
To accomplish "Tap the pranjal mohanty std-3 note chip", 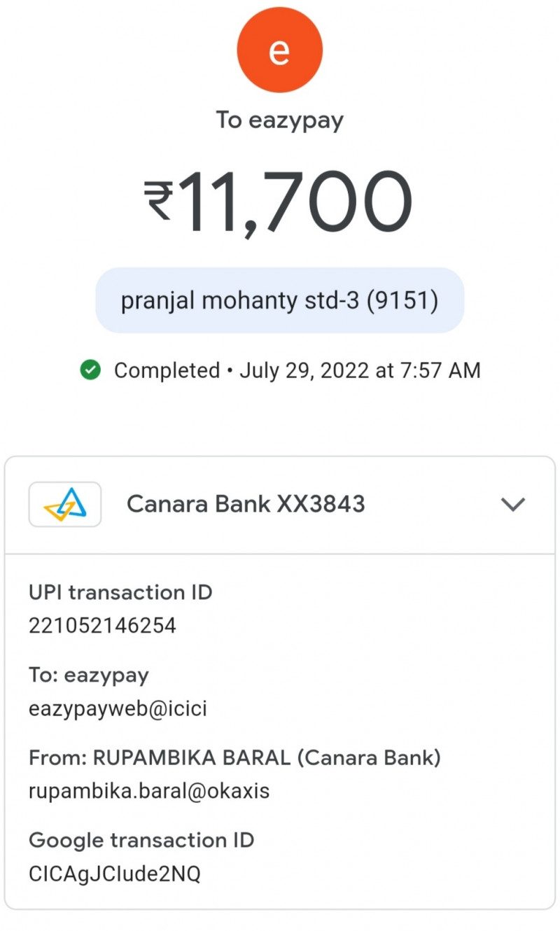I will click(x=279, y=300).
